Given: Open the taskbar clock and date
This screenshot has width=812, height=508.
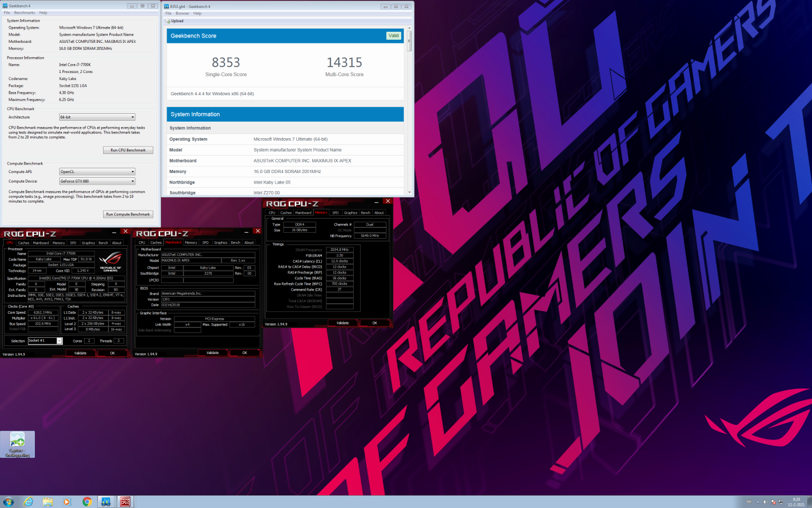Looking at the screenshot, I should click(x=796, y=502).
